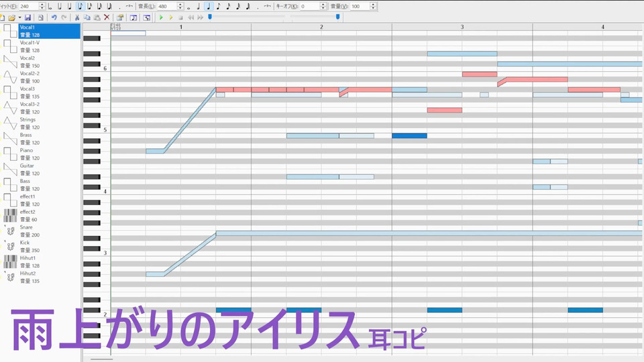Click the window icon left of the green play button
Image resolution: width=644 pixels, height=362 pixels.
[147, 17]
